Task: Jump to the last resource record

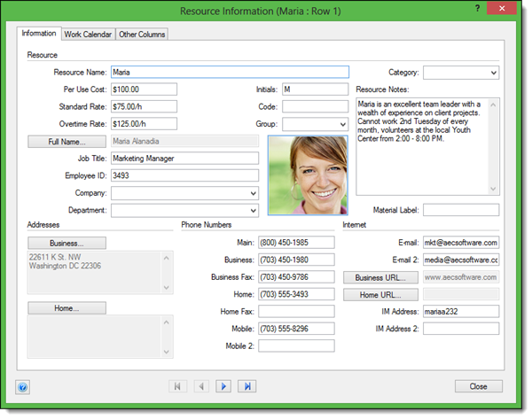Action: click(247, 386)
